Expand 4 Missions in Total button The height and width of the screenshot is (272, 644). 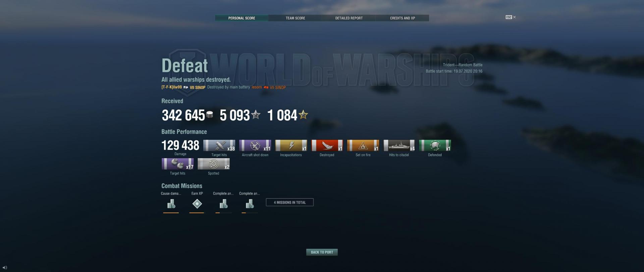pyautogui.click(x=290, y=202)
